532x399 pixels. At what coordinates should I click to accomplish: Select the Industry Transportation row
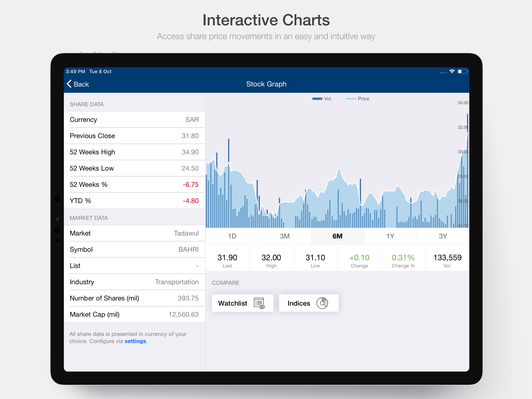[134, 282]
